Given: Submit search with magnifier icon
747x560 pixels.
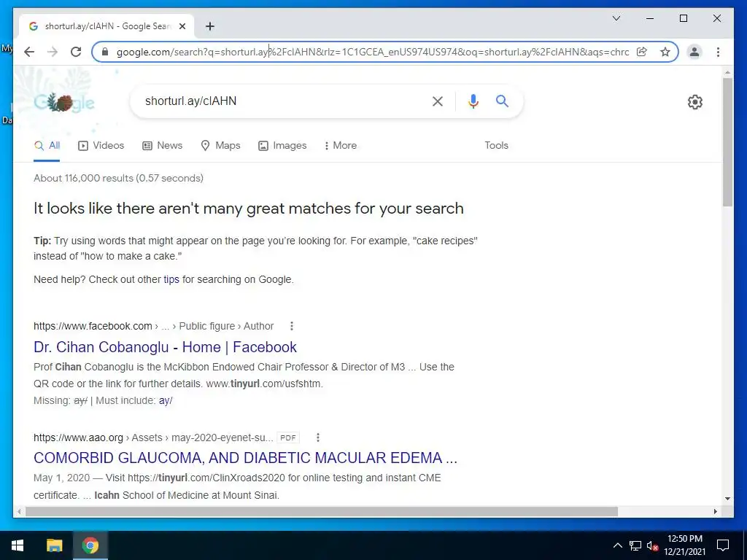Looking at the screenshot, I should tap(502, 101).
